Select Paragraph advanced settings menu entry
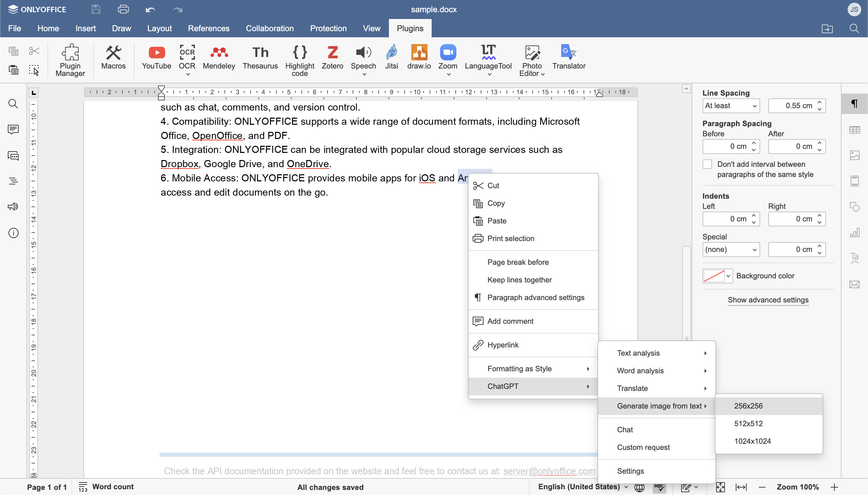Viewport: 868px width, 495px height. (x=533, y=297)
